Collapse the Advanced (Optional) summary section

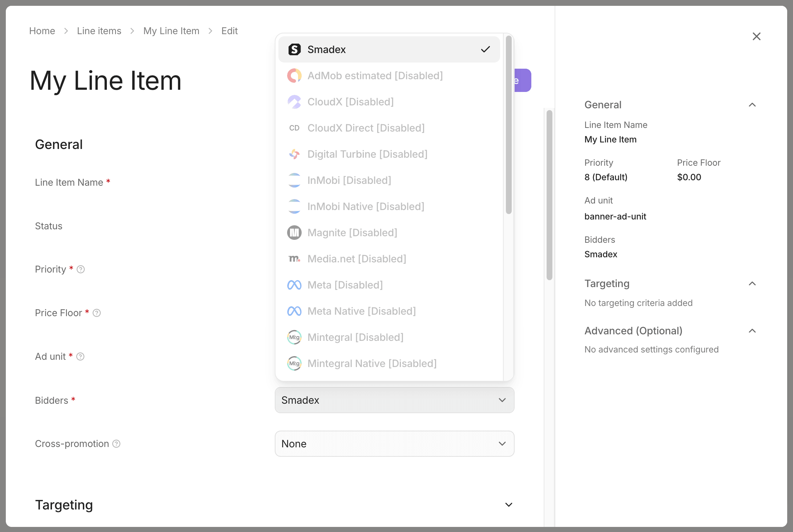pos(752,331)
